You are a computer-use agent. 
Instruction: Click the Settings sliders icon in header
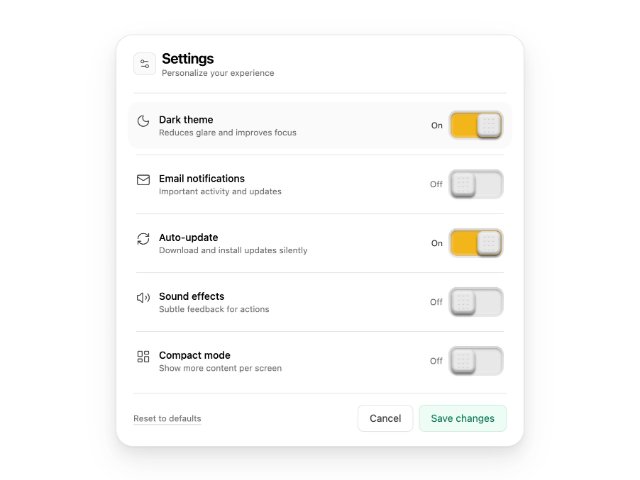coord(144,64)
